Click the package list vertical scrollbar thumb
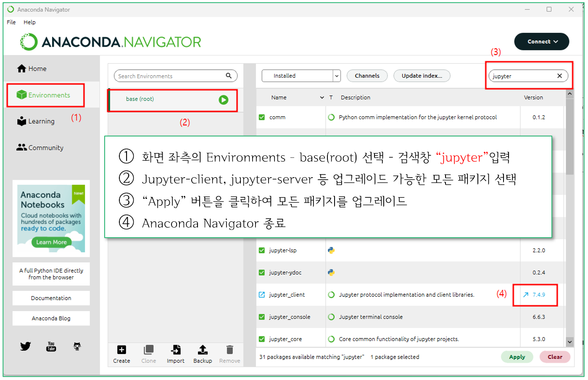 [x=570, y=136]
